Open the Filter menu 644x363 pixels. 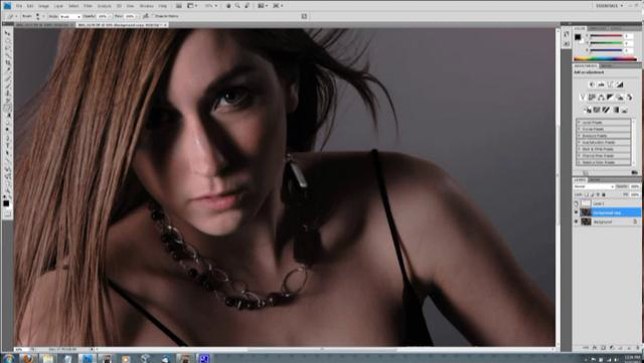[88, 6]
